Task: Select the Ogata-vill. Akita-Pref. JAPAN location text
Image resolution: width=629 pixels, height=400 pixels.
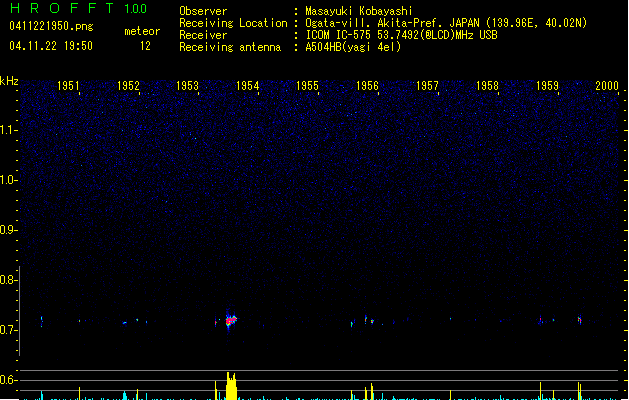Action: 446,23
